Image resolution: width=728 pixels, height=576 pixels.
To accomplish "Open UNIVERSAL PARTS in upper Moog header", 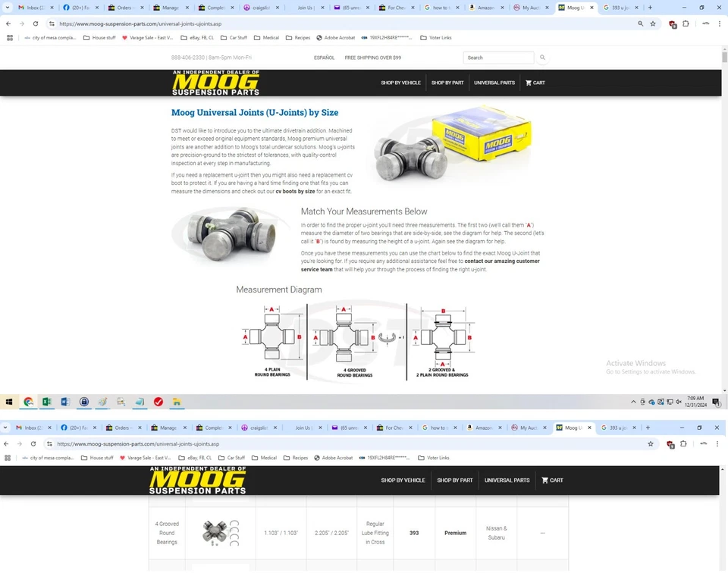I will (x=494, y=83).
